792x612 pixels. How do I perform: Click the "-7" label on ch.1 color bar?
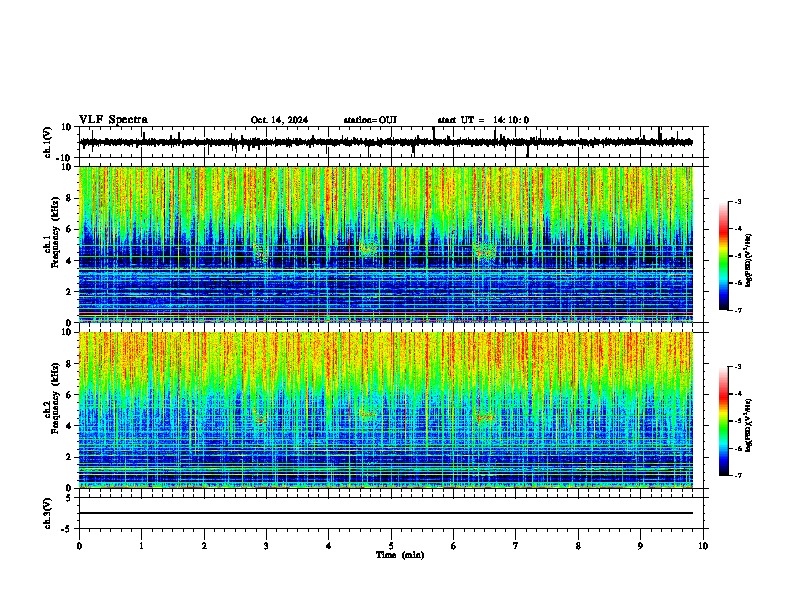737,310
